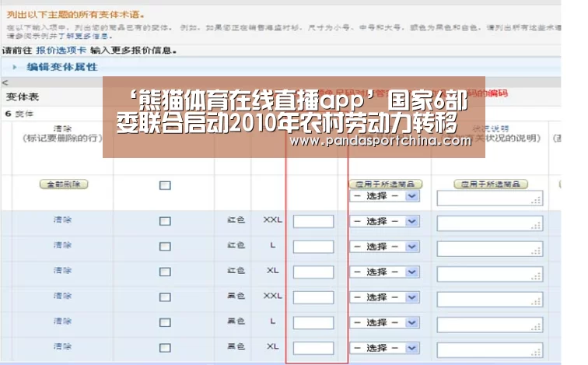Open the bulk 选择 dropdown in header row
This screenshot has height=365, width=588.
click(x=384, y=196)
